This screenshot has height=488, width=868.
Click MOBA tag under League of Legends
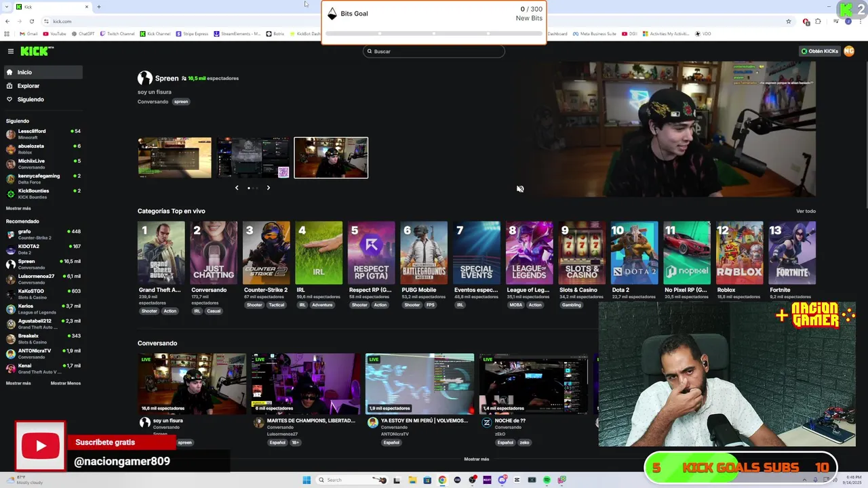pyautogui.click(x=516, y=305)
